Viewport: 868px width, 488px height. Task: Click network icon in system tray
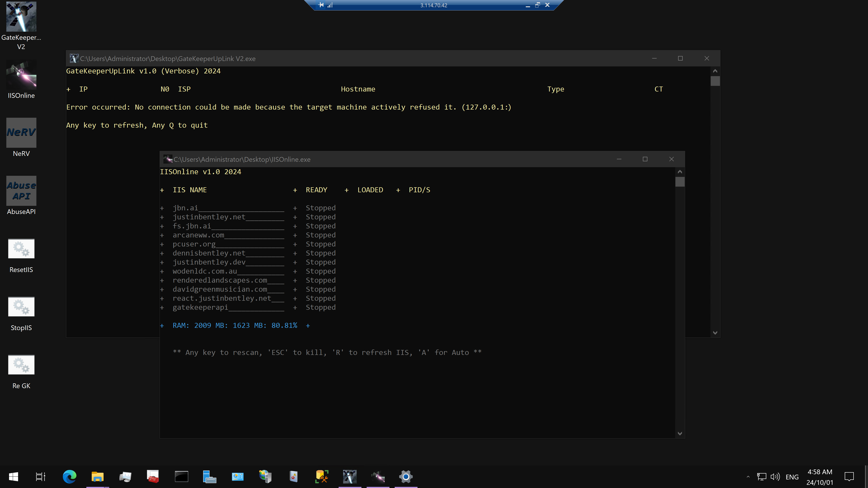click(x=762, y=477)
